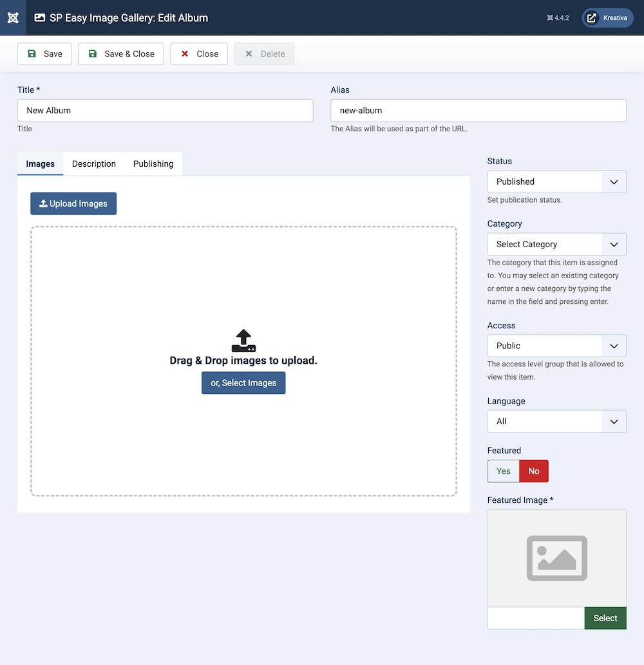Click the or, Select Images button
The width and height of the screenshot is (644, 665).
[243, 383]
